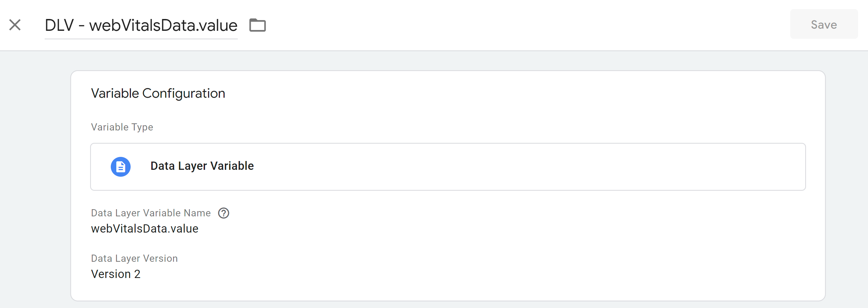Change Version 2 to another data layer version
This screenshot has height=308, width=868.
point(116,274)
